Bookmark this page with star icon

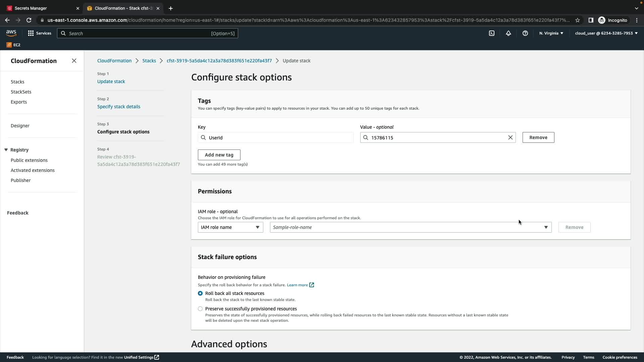(577, 20)
